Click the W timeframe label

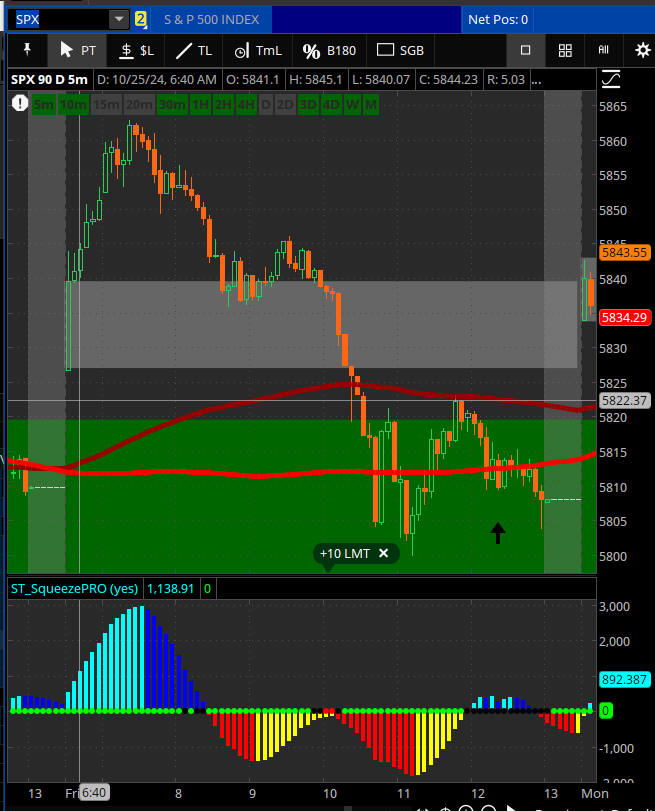[352, 105]
